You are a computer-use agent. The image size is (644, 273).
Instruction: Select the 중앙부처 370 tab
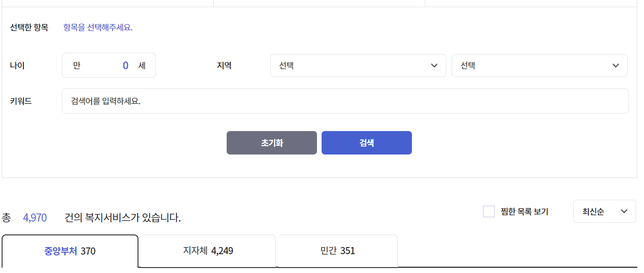(x=69, y=251)
